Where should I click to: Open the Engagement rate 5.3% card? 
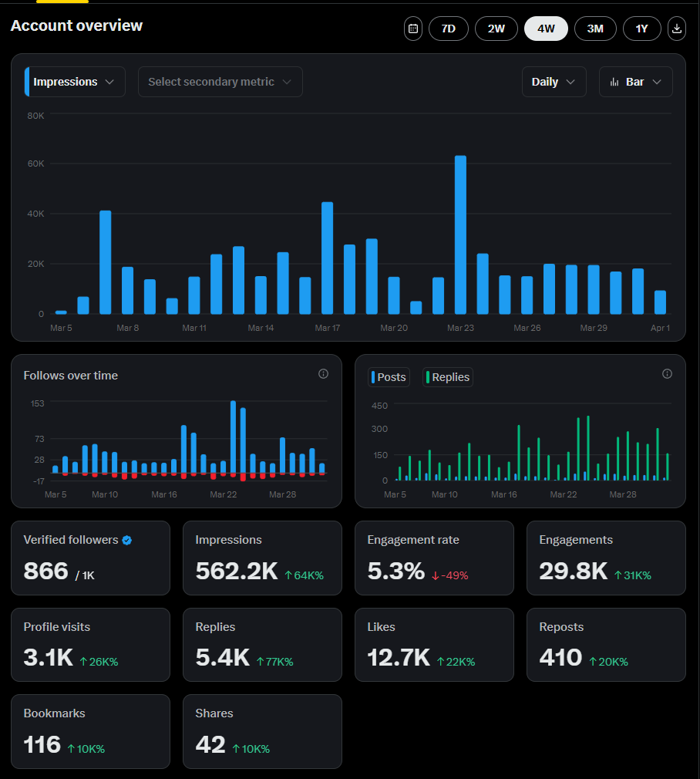[434, 558]
